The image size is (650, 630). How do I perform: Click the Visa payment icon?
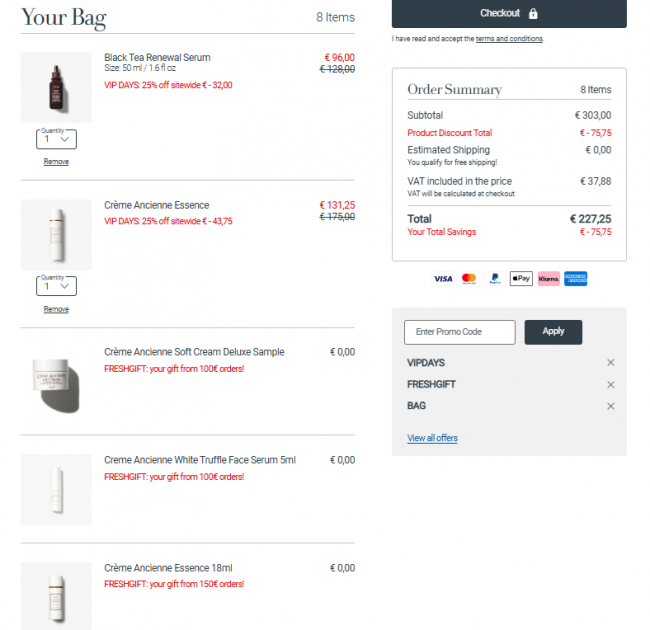click(443, 279)
